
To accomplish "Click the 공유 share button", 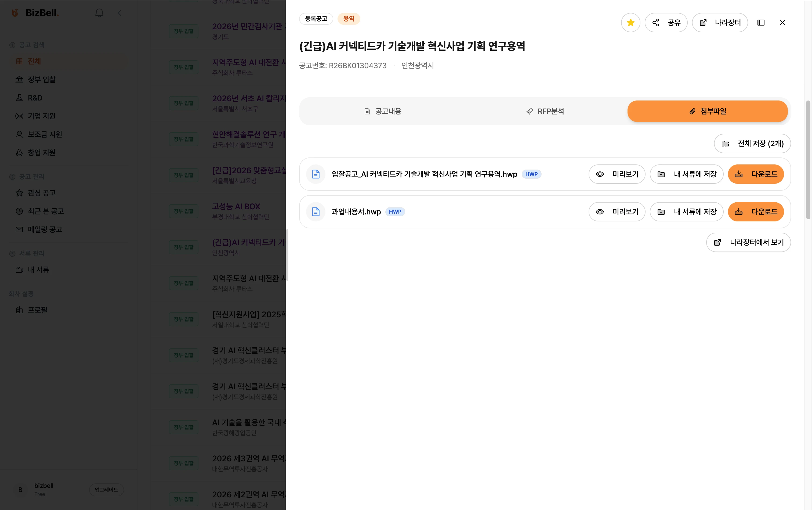I will pos(666,23).
